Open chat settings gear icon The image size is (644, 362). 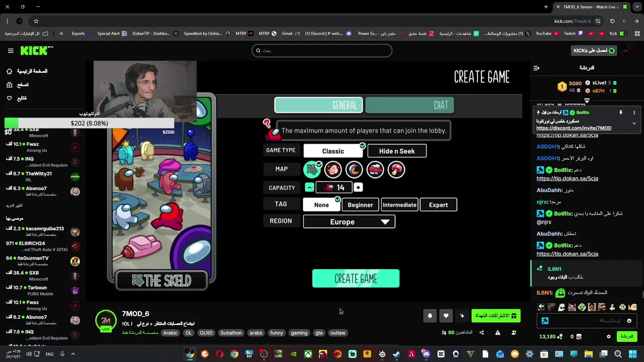608,336
